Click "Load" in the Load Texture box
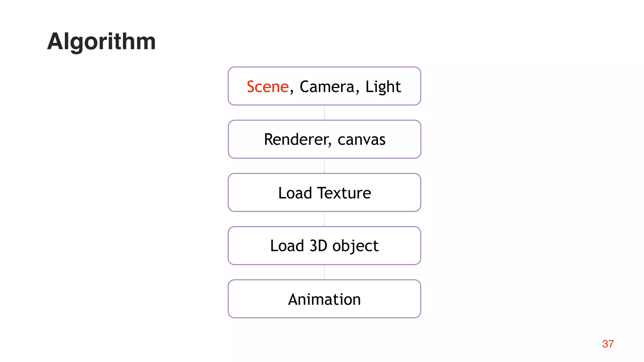The image size is (644, 362). [x=295, y=193]
